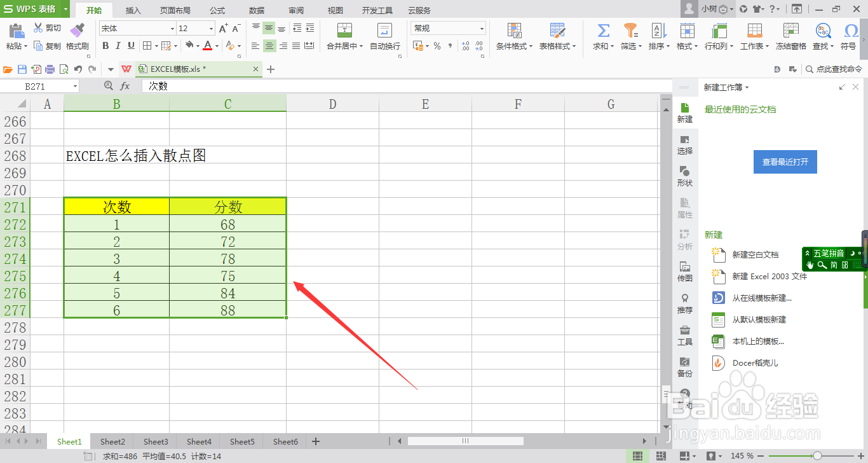868x463 pixels.
Task: Click the Filter (筛选) funnel icon
Action: pyautogui.click(x=630, y=31)
